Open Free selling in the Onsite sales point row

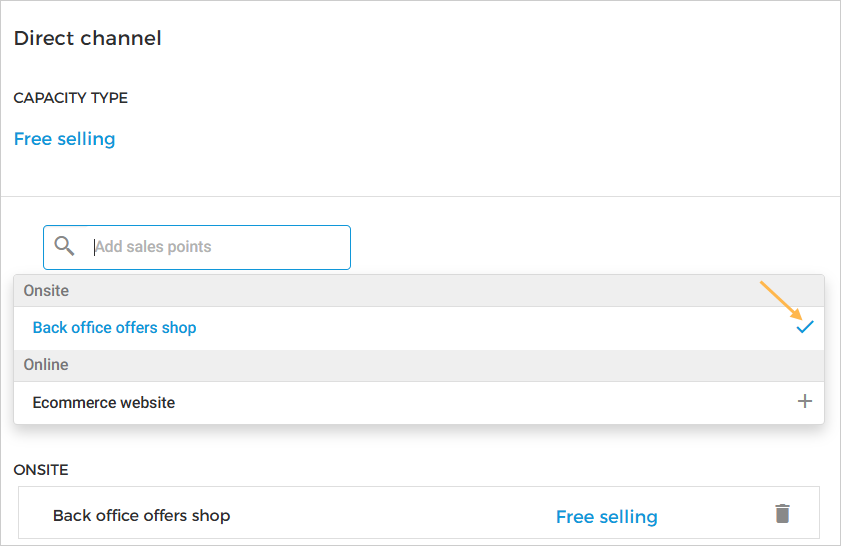[606, 517]
